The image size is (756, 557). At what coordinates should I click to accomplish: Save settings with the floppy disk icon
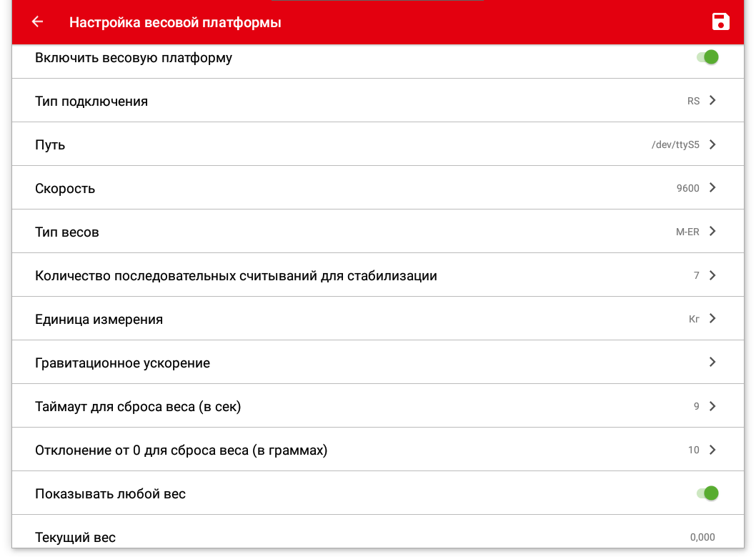[x=721, y=22]
